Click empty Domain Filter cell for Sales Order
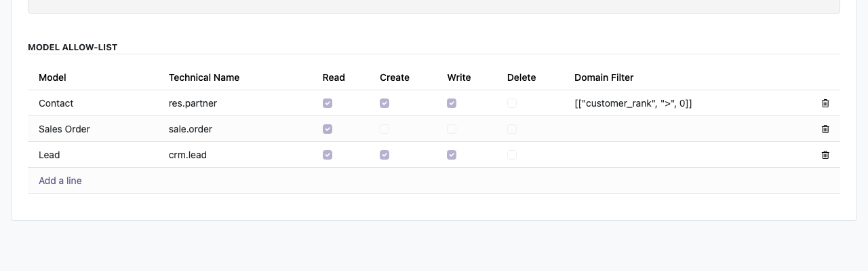This screenshot has height=271, width=868. (x=690, y=129)
